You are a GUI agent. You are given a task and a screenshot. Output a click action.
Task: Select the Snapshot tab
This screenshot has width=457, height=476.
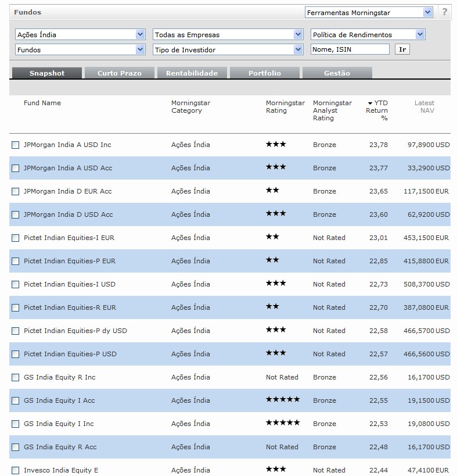click(47, 73)
